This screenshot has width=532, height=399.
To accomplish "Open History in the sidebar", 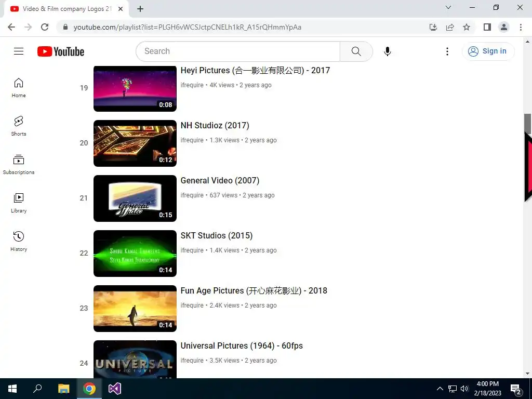I will 19,241.
